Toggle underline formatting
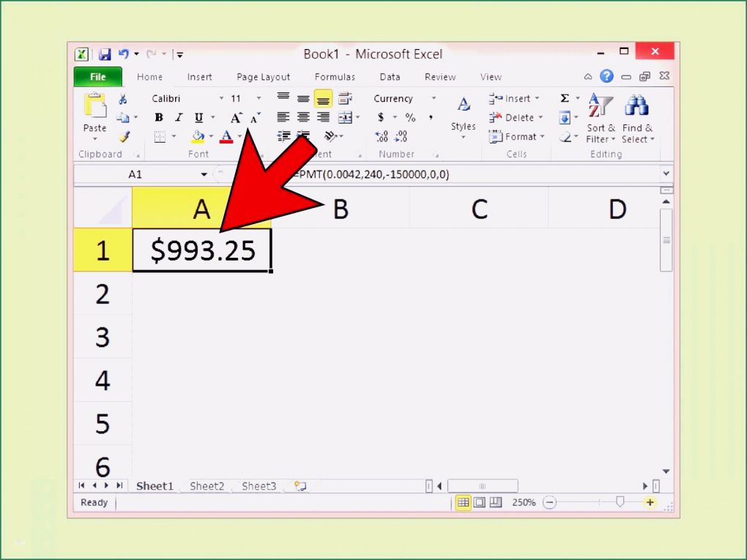Image resolution: width=747 pixels, height=560 pixels. click(197, 116)
